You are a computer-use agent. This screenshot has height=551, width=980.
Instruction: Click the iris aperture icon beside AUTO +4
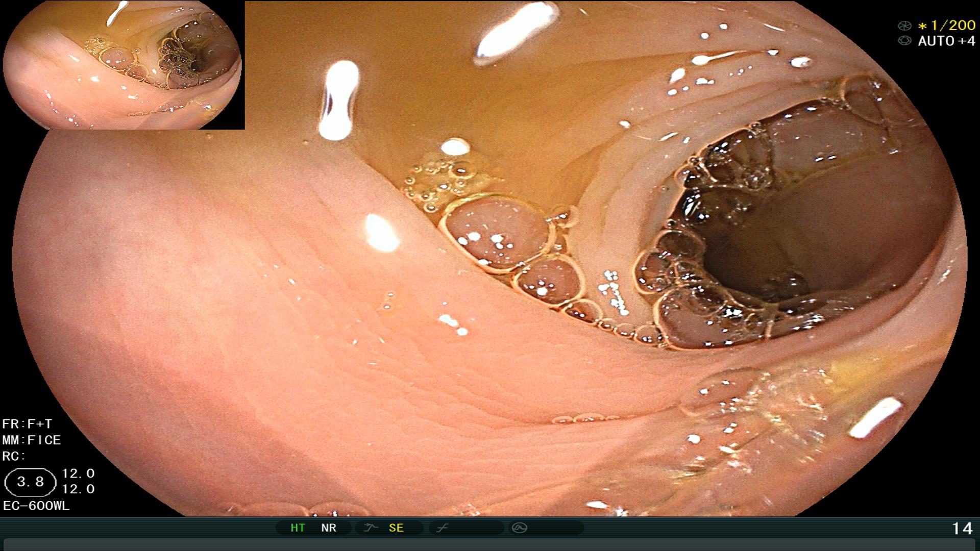coord(904,41)
